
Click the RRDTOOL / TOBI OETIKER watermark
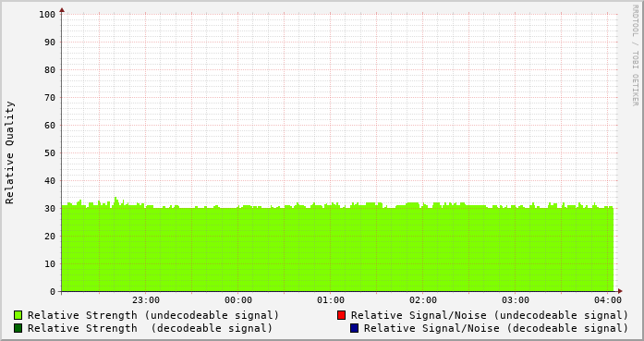[635, 55]
